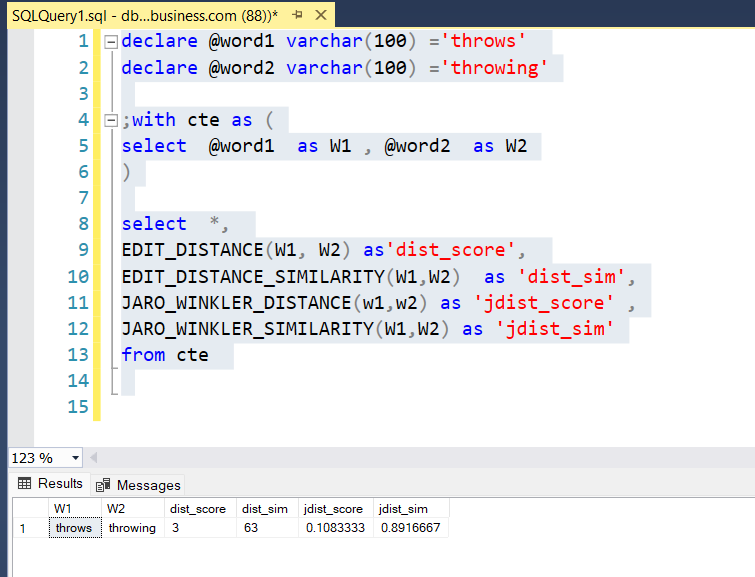The width and height of the screenshot is (755, 577).
Task: Click the horizontal scroll left arrow
Action: coord(93,458)
